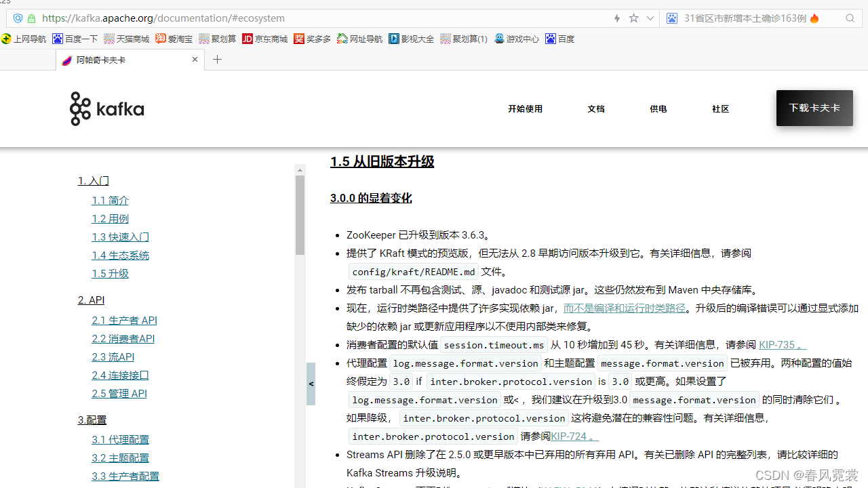This screenshot has width=868, height=488.
Task: Go to 3.2 主题配置
Action: [x=121, y=457]
